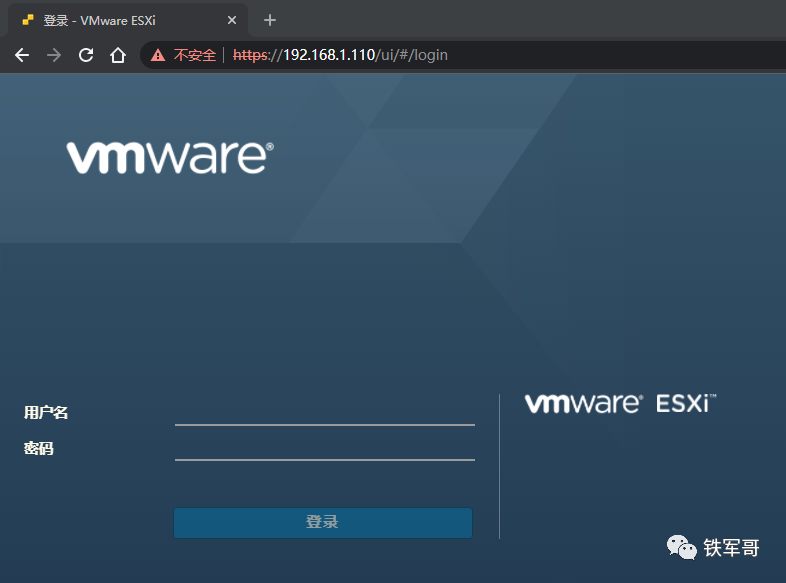Click the 登录 login button
The height and width of the screenshot is (583, 786).
pyautogui.click(x=323, y=522)
